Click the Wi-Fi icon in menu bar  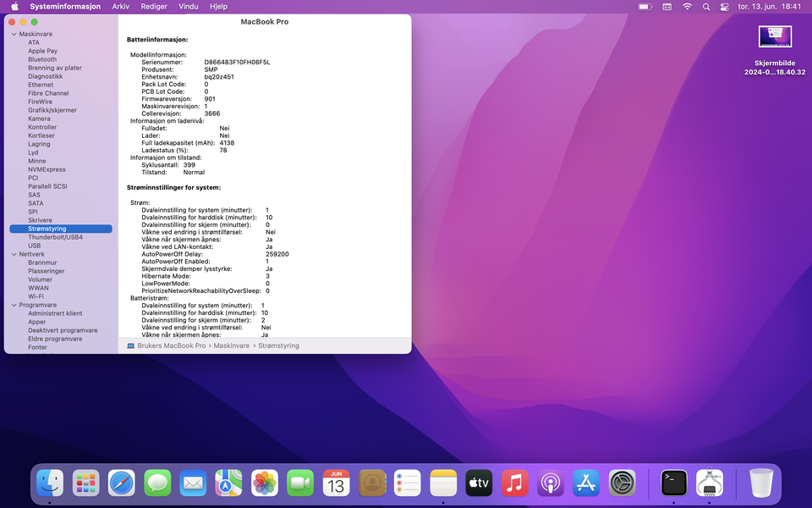pos(687,7)
